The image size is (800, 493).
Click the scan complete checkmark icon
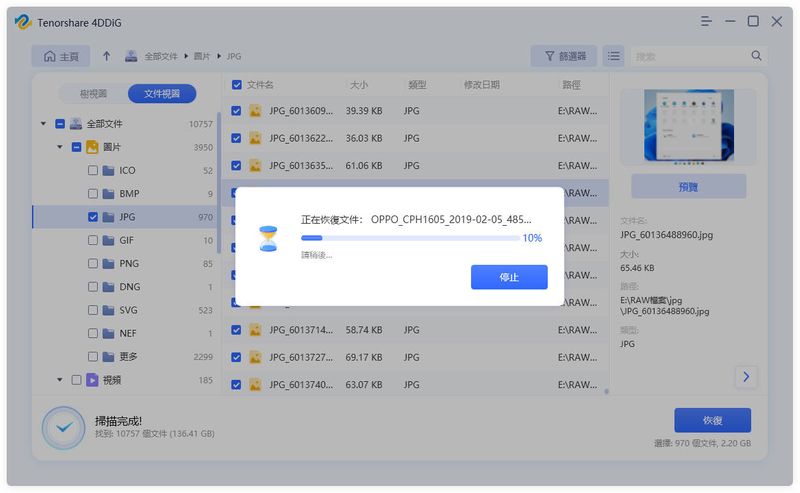tap(64, 428)
